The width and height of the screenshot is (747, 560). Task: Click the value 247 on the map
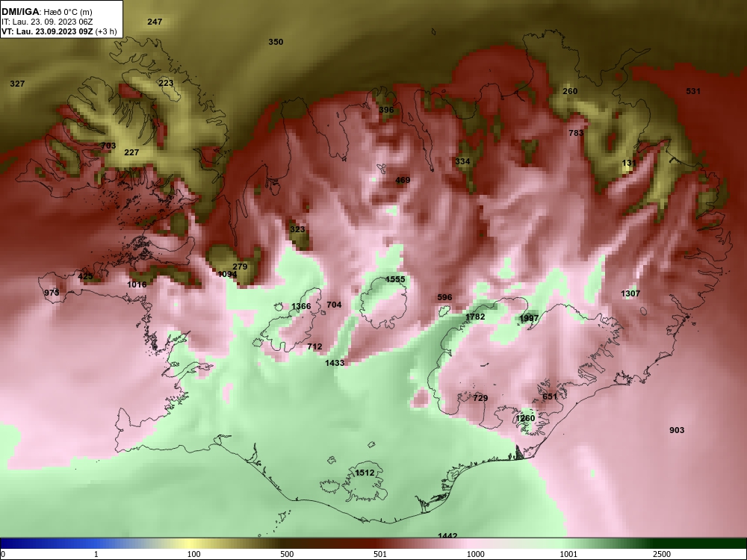pyautogui.click(x=155, y=22)
